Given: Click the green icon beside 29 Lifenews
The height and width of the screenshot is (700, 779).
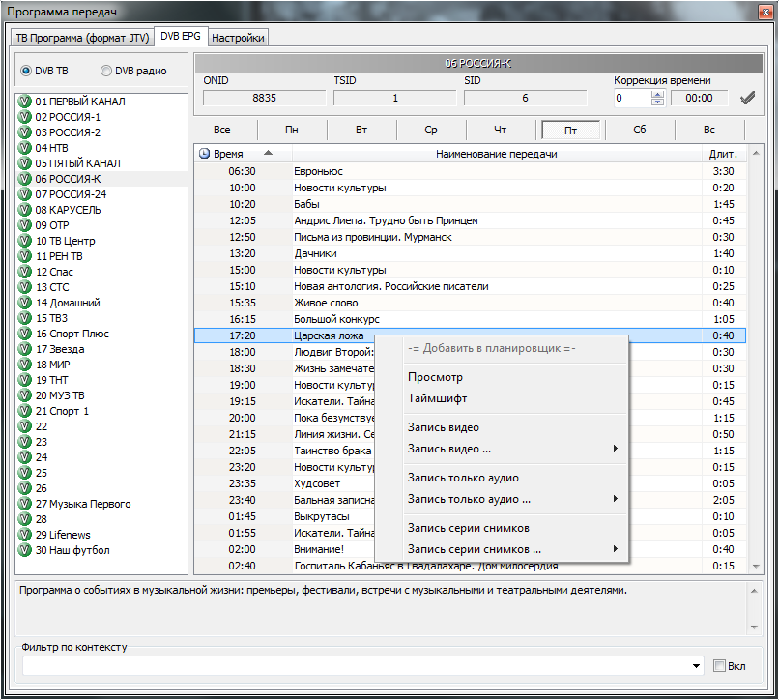Looking at the screenshot, I should 25,535.
